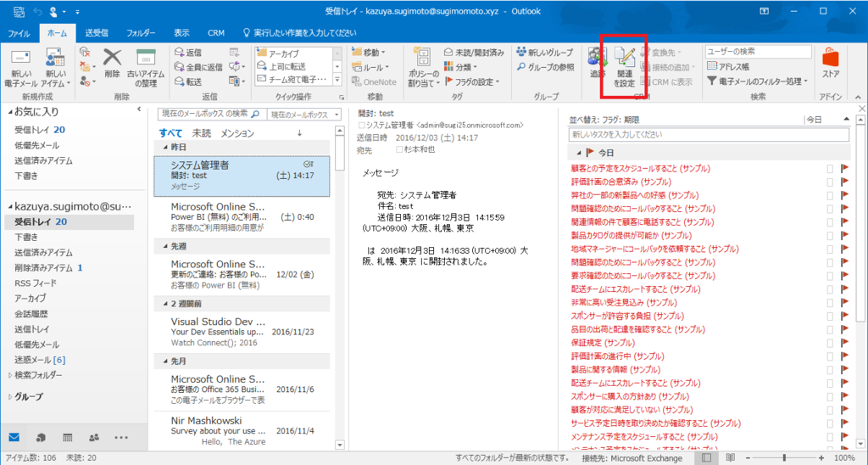
Task: Adjust the zoom slider in status bar
Action: coord(784,458)
